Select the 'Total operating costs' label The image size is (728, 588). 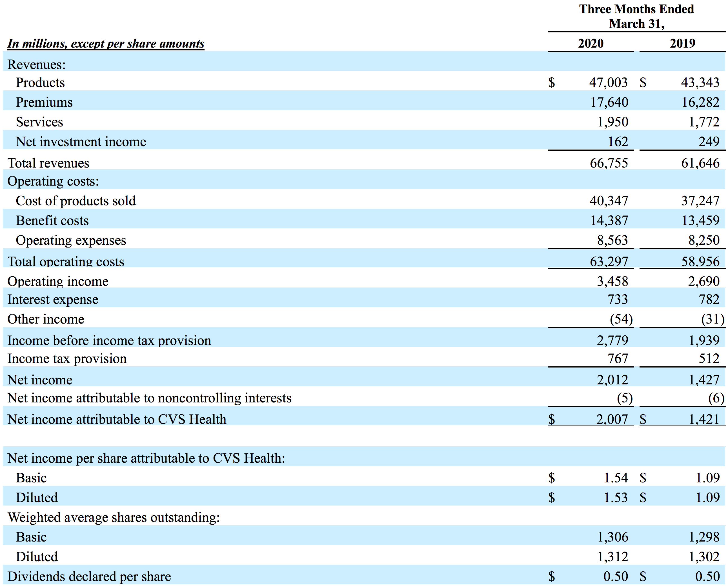point(66,262)
